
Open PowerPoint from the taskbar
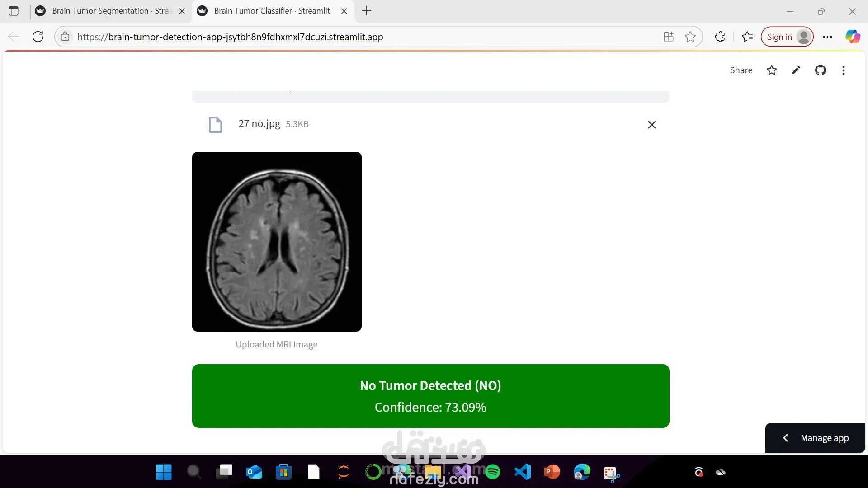tap(552, 472)
